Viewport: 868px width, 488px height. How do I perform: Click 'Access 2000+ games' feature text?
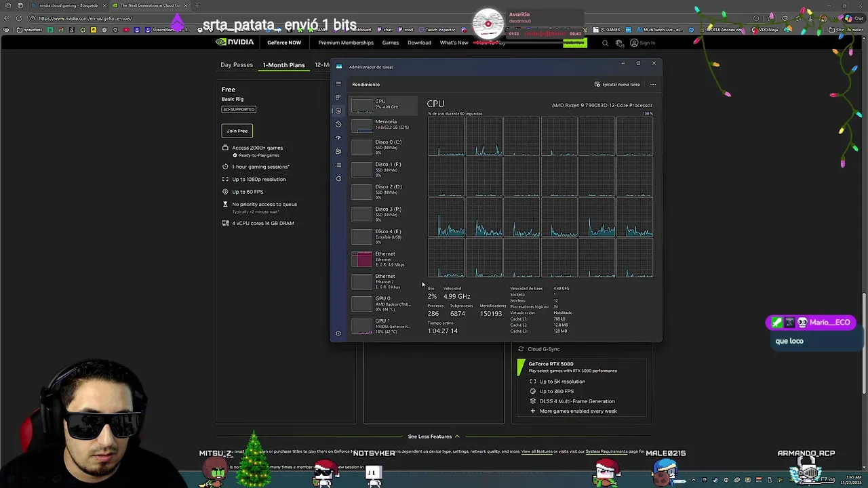pyautogui.click(x=258, y=148)
